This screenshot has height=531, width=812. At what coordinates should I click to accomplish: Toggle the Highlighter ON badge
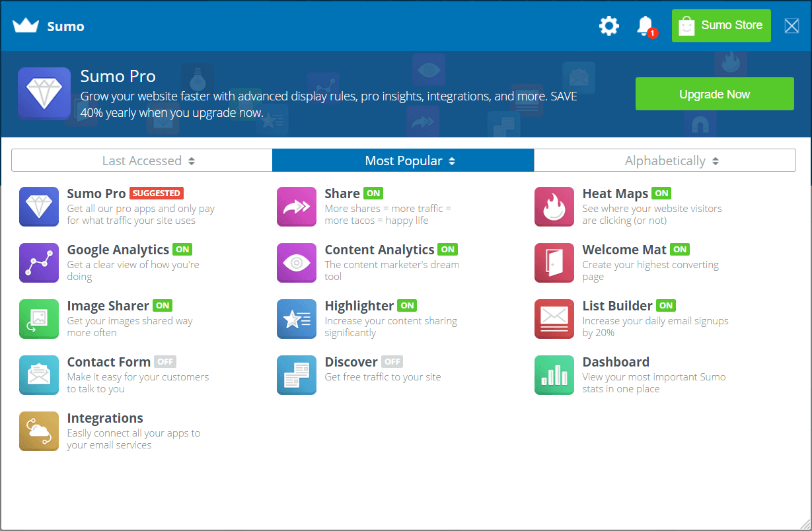tap(408, 306)
